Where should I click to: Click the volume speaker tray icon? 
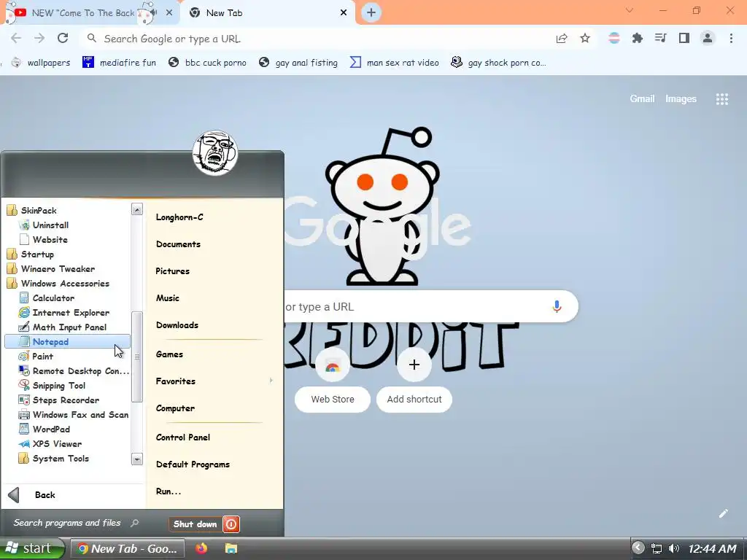point(673,548)
